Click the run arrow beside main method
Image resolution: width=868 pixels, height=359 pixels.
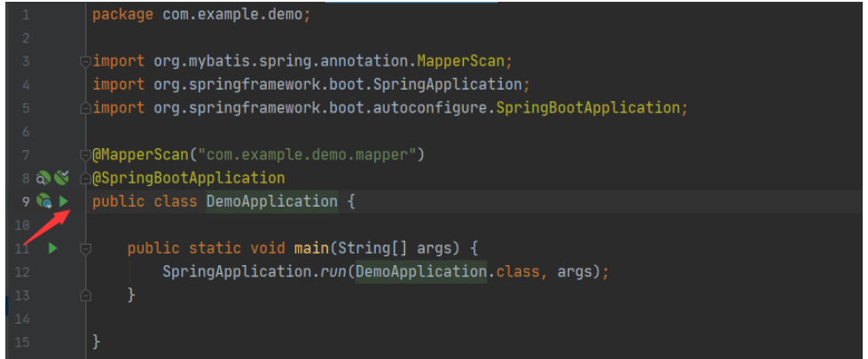52,248
